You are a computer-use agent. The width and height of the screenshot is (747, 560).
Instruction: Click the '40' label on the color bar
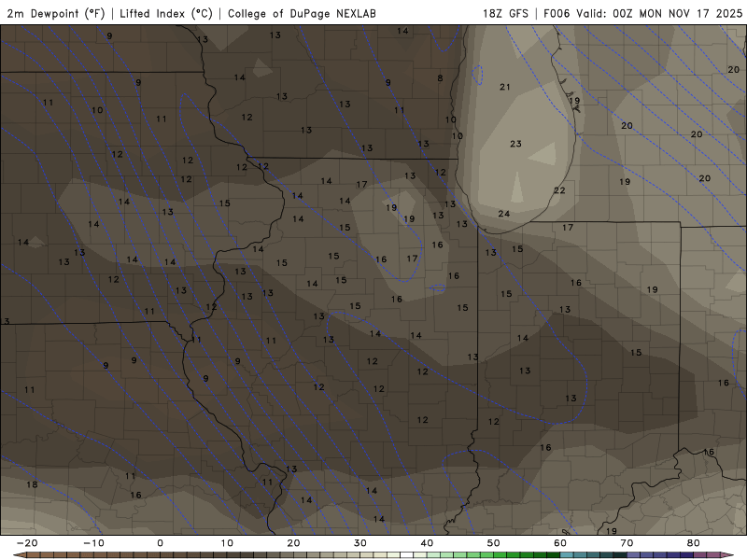(x=427, y=543)
